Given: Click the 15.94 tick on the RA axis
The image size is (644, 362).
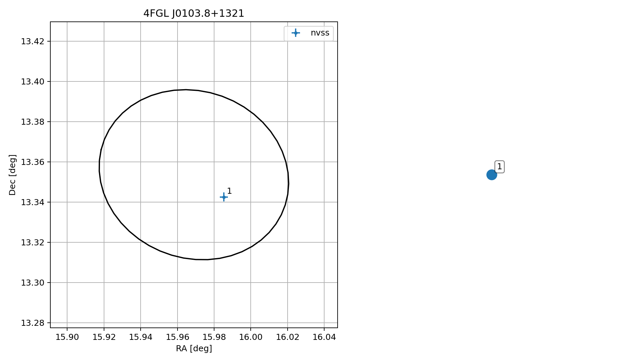Looking at the screenshot, I should point(141,337).
